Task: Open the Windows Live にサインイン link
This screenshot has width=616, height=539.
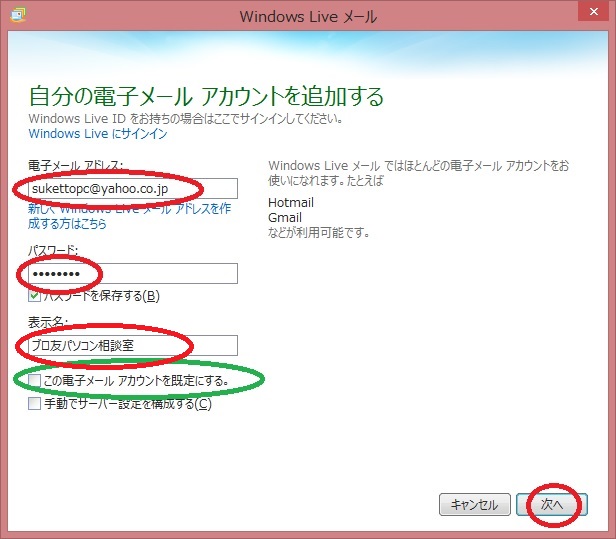Action: click(x=98, y=134)
